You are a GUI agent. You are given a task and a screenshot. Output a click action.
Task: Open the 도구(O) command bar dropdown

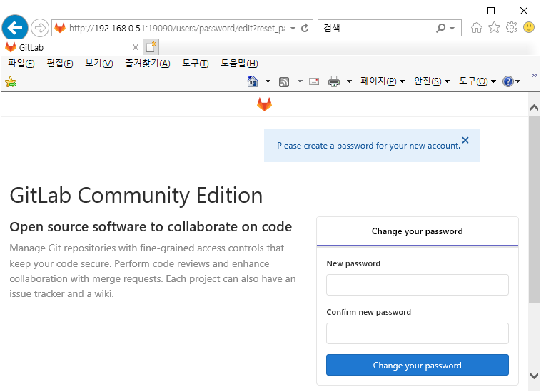coord(477,81)
